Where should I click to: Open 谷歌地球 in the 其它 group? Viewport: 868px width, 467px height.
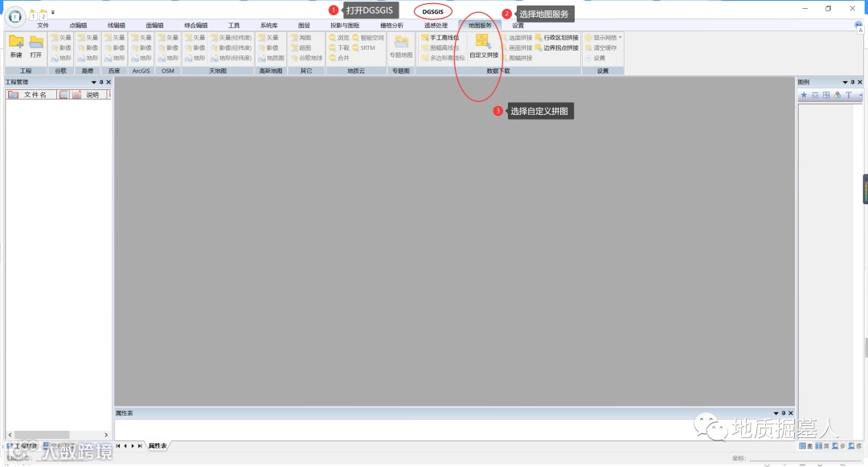pyautogui.click(x=307, y=58)
